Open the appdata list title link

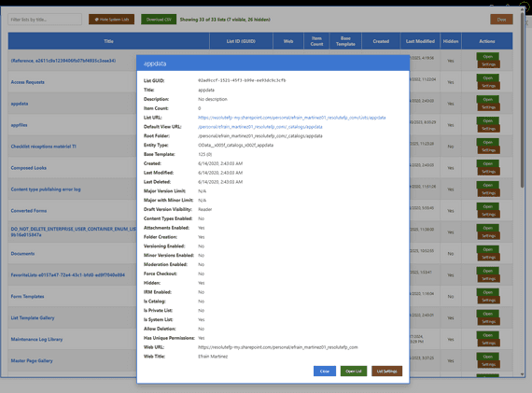point(20,104)
